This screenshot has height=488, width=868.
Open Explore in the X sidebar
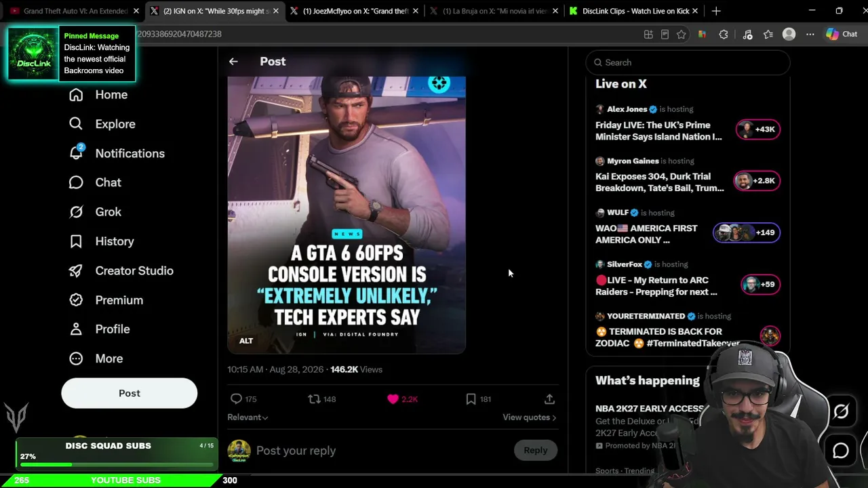click(x=102, y=124)
